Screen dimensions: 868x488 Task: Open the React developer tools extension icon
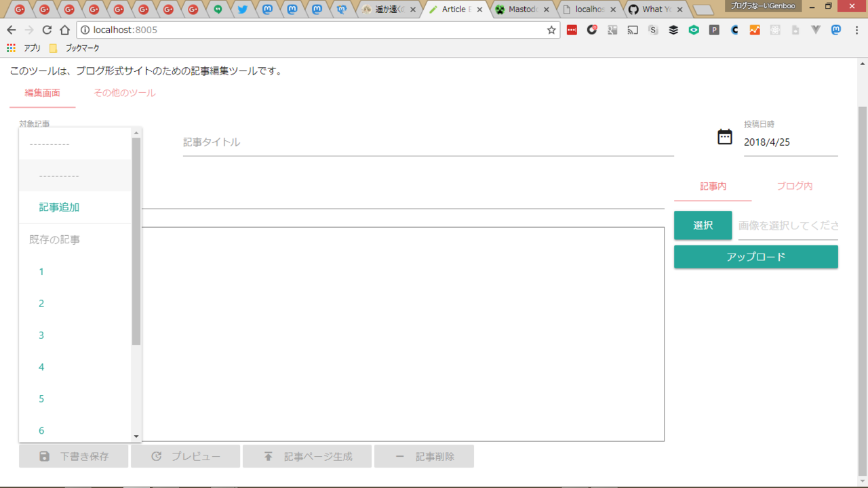775,30
